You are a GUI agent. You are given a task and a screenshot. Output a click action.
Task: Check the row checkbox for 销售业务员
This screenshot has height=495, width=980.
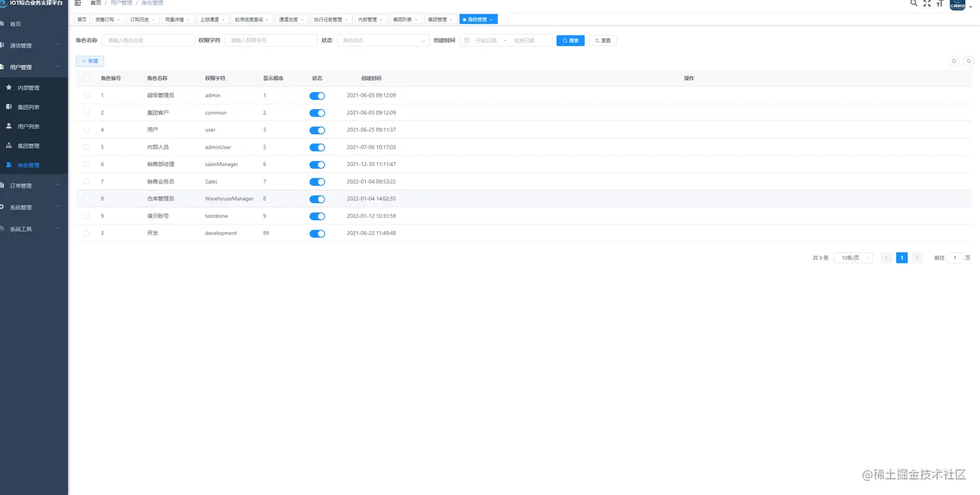86,182
